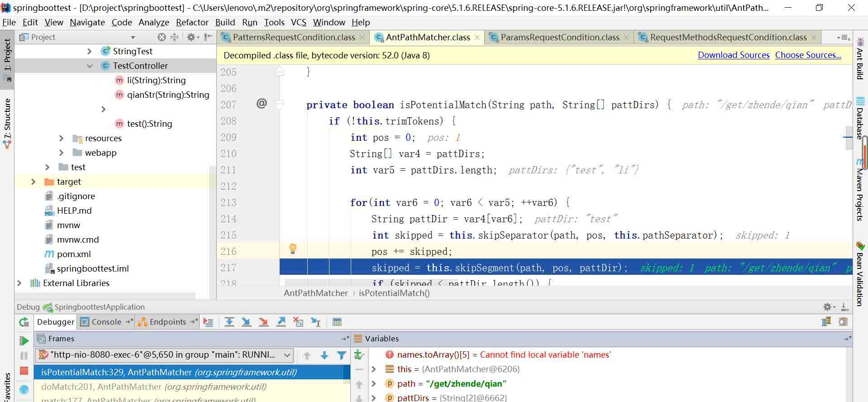The width and height of the screenshot is (868, 402).
Task: Toggle the 7: Structure side tool button
Action: [x=7, y=123]
